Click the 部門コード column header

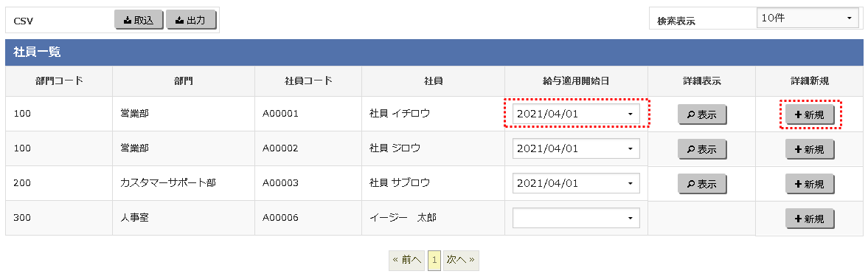(x=59, y=81)
